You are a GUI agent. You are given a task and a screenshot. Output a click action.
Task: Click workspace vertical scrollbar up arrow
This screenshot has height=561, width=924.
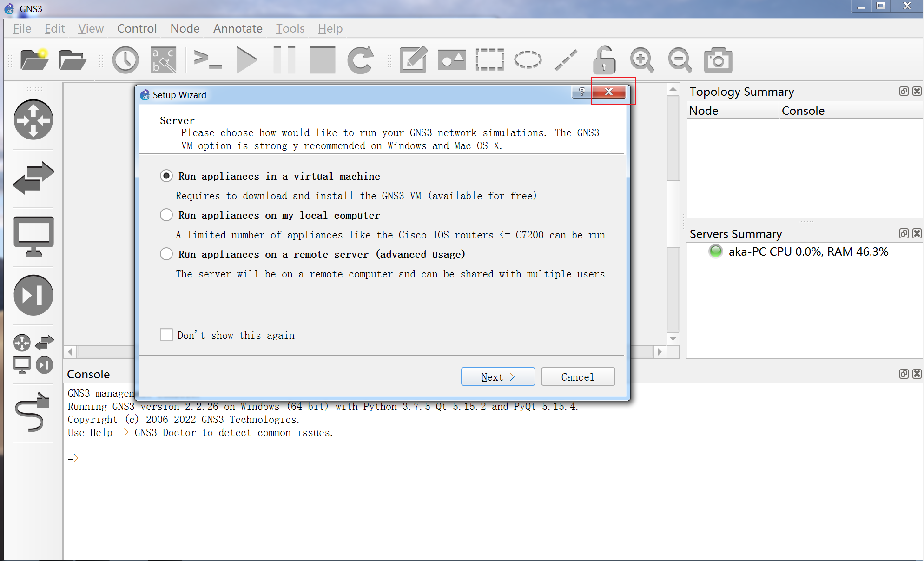click(673, 89)
